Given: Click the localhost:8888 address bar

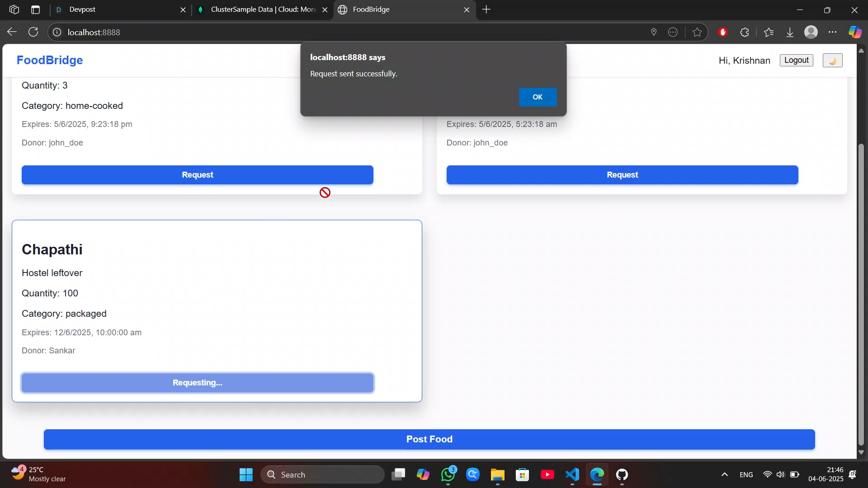Looking at the screenshot, I should tap(316, 32).
